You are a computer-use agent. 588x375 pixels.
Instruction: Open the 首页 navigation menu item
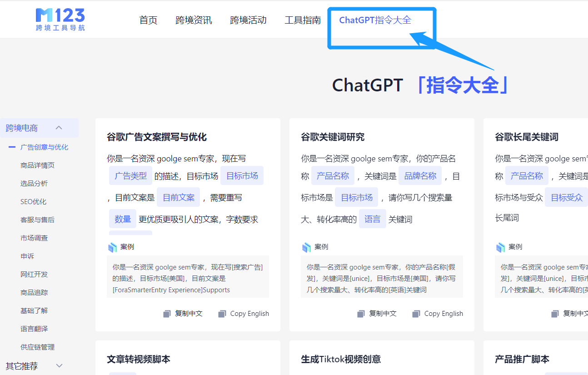[x=148, y=20]
